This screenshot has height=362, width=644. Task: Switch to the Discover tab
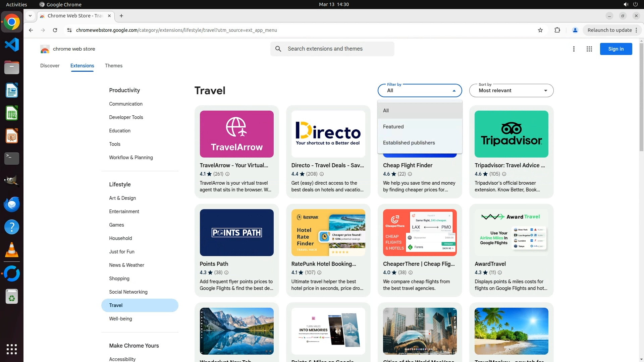[50, 66]
